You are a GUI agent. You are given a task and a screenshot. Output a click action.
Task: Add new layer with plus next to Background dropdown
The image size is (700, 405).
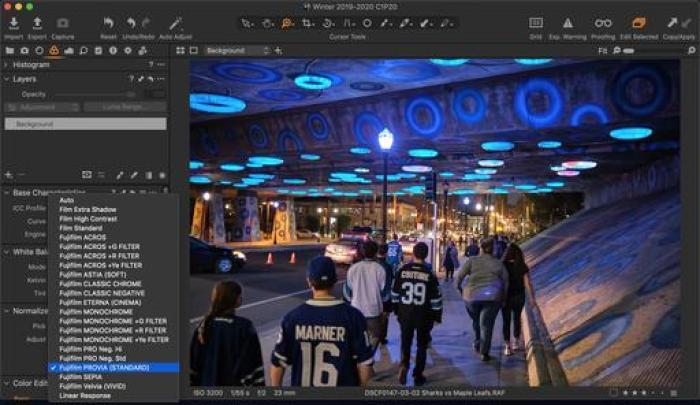[279, 51]
